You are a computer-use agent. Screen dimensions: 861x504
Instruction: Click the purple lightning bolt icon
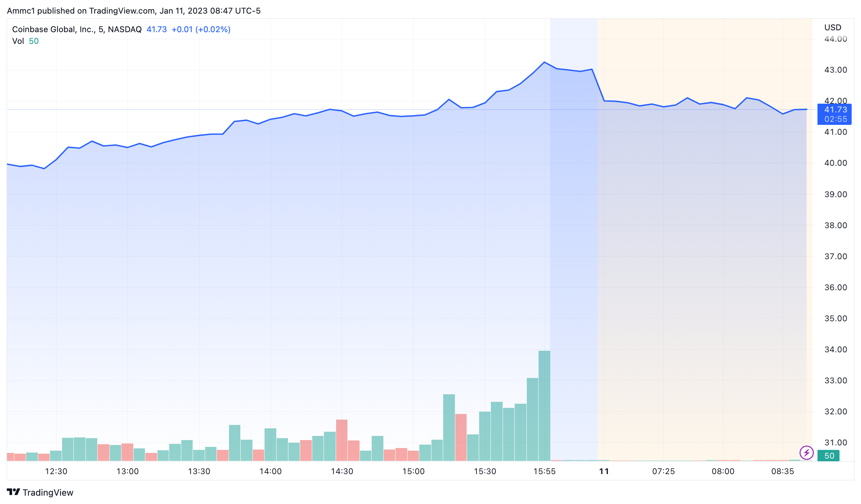click(x=806, y=452)
